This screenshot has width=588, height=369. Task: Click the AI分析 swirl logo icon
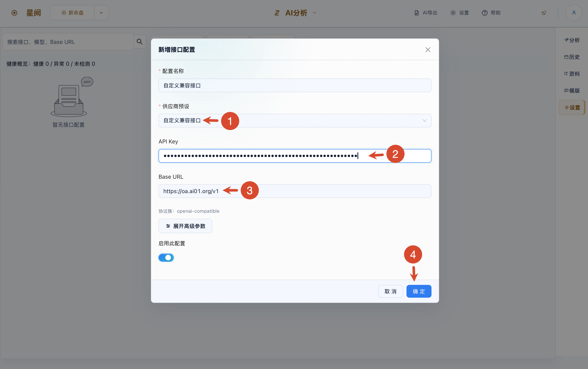tap(277, 13)
